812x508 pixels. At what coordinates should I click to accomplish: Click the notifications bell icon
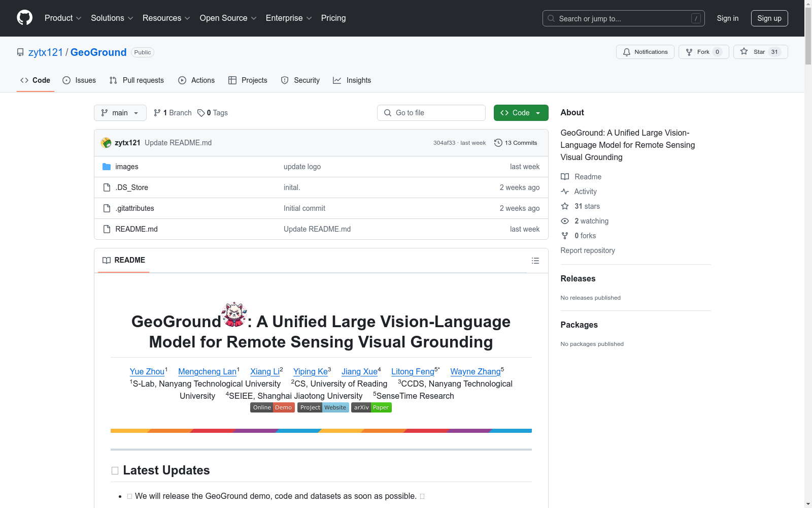(x=627, y=52)
